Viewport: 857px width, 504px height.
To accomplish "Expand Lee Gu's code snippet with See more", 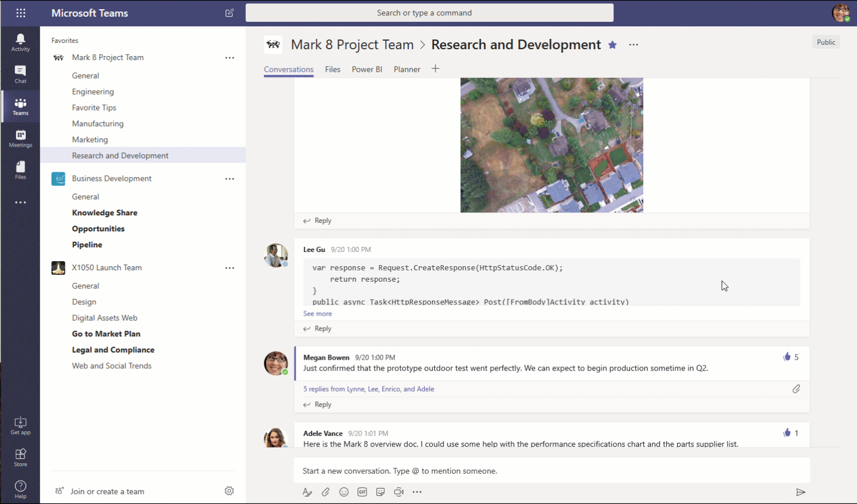I will pyautogui.click(x=317, y=313).
